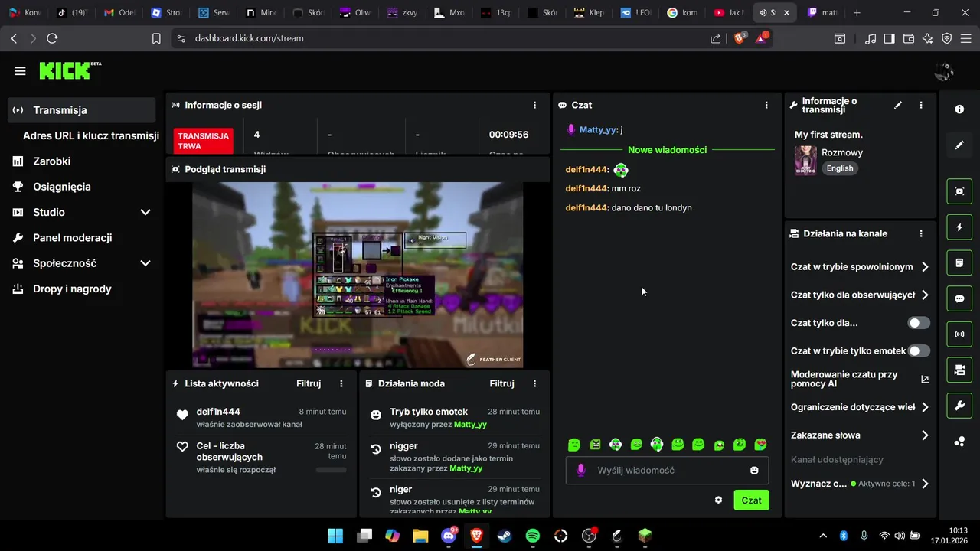
Task: Open the user avatar menu
Action: (944, 72)
